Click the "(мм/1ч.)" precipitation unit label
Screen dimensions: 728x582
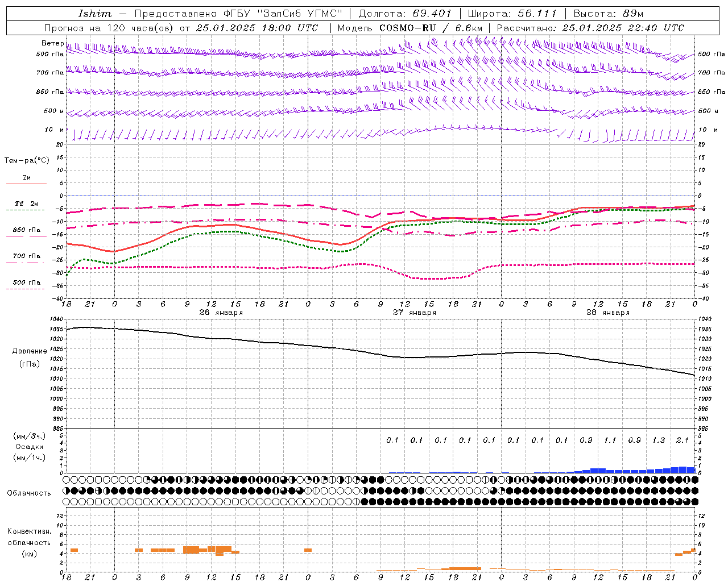(x=30, y=458)
